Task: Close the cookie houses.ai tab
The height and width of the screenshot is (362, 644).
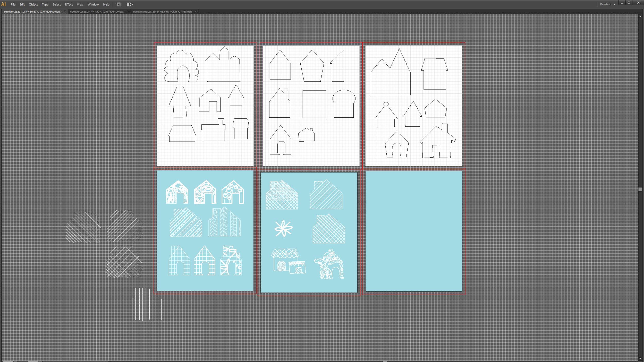Action: click(x=196, y=12)
